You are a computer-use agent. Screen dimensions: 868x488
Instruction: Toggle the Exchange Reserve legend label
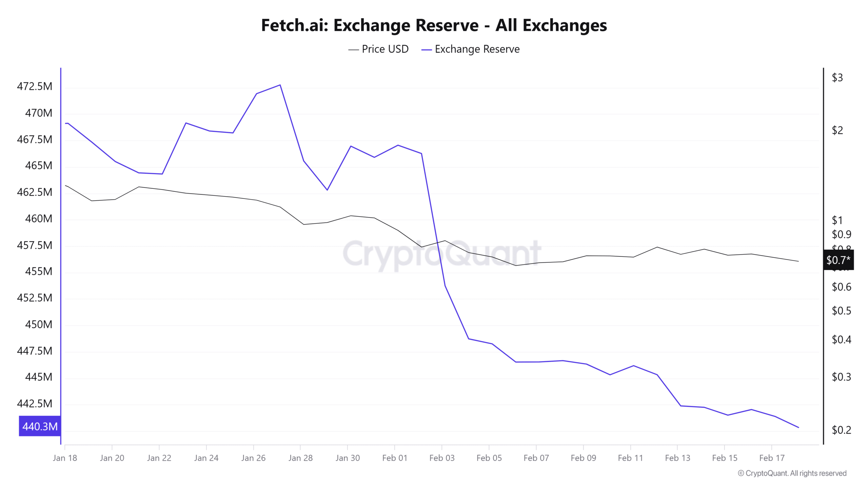coord(477,49)
